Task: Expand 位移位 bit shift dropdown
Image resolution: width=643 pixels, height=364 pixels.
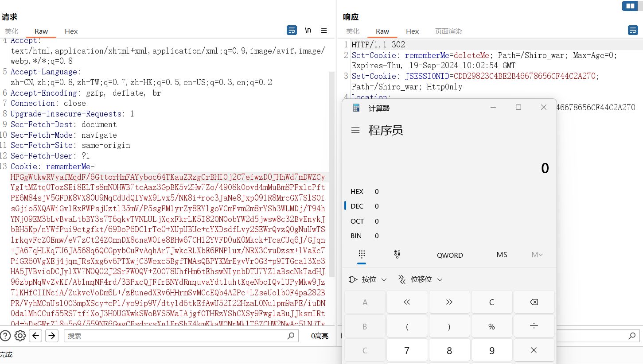Action: point(421,279)
